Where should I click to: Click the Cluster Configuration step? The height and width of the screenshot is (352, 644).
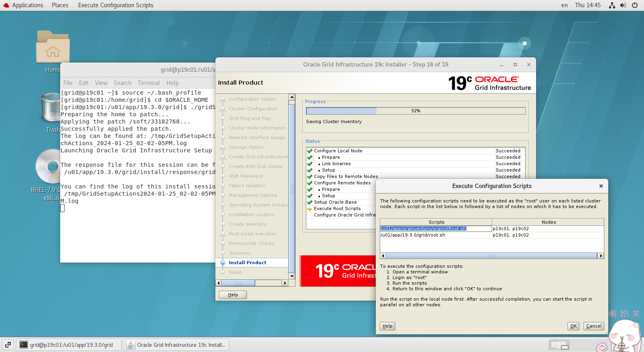tap(253, 109)
